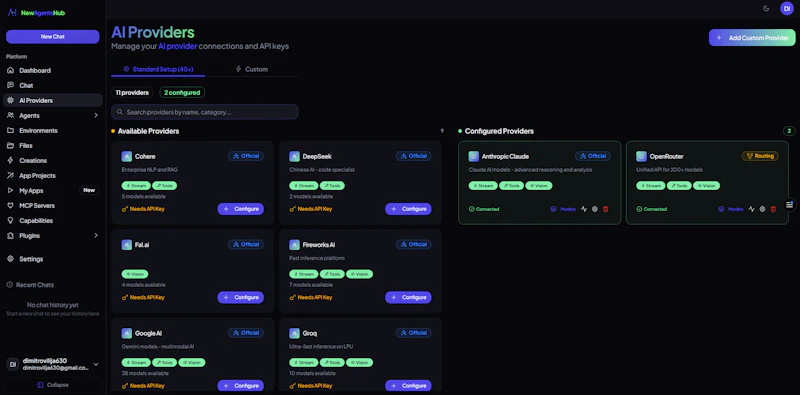Delete Anthropic Claude provider trash icon
Viewport: 800px width, 395px height.
[606, 209]
